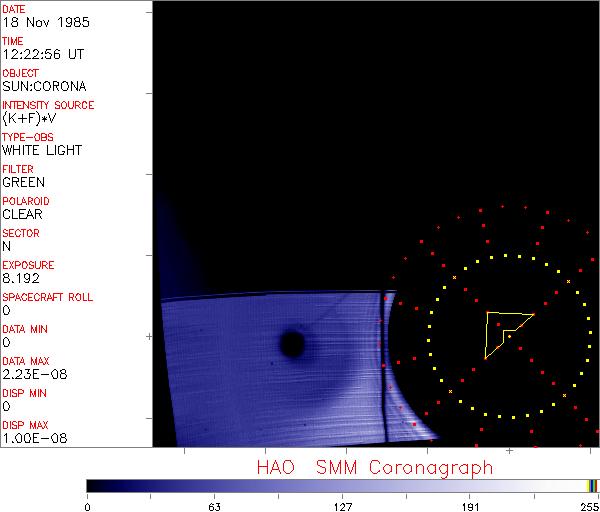Screen dimensions: 600x512
Task: Click the 63 tick label under the colorbar
Action: point(213,506)
